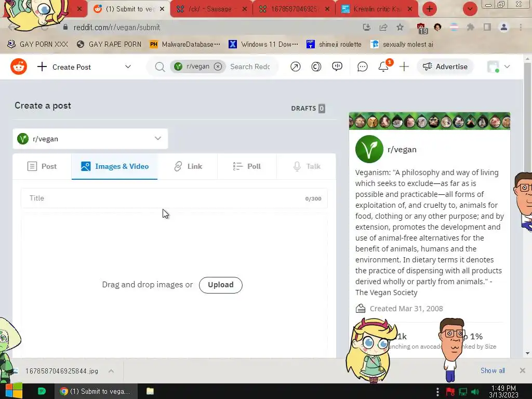Click the reddit.com address bar URL
Viewport: 532px width, 399px height.
coord(117,28)
